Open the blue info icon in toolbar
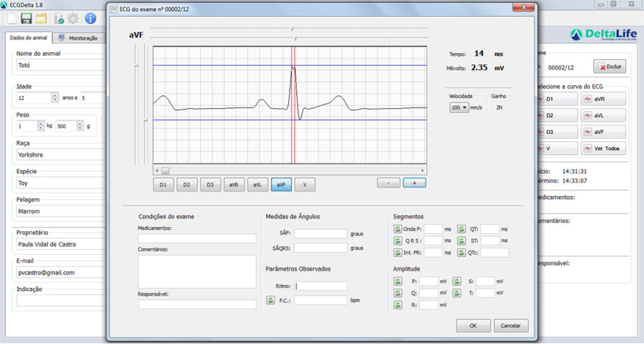The height and width of the screenshot is (344, 644). [x=91, y=18]
